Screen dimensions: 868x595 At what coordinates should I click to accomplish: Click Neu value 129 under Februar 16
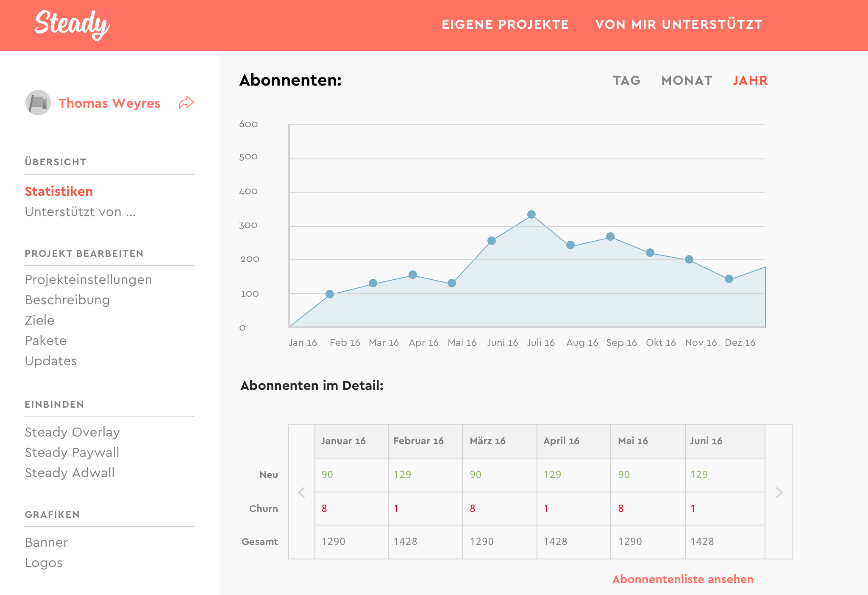point(402,475)
